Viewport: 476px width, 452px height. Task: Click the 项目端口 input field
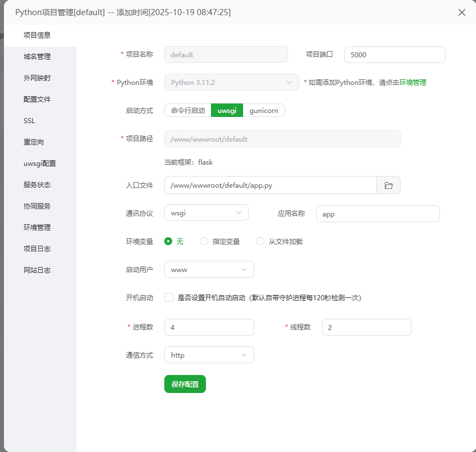pyautogui.click(x=394, y=55)
